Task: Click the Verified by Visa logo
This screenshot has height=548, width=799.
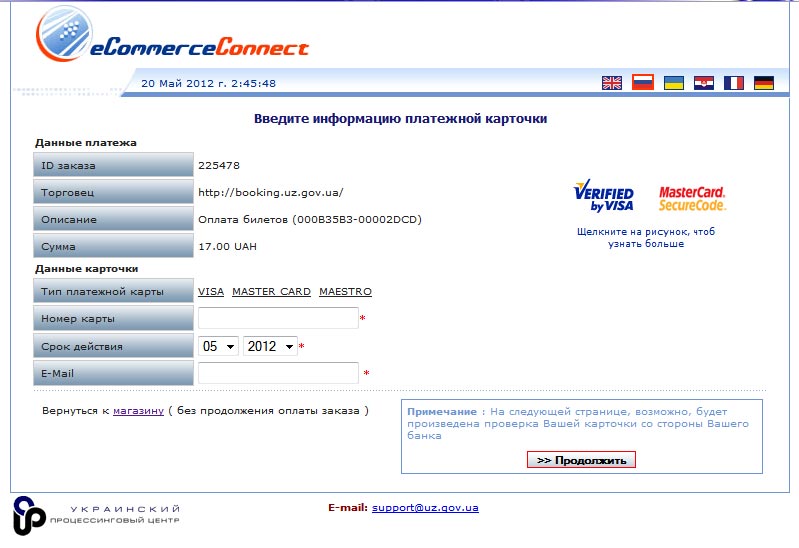Action: pyautogui.click(x=603, y=197)
